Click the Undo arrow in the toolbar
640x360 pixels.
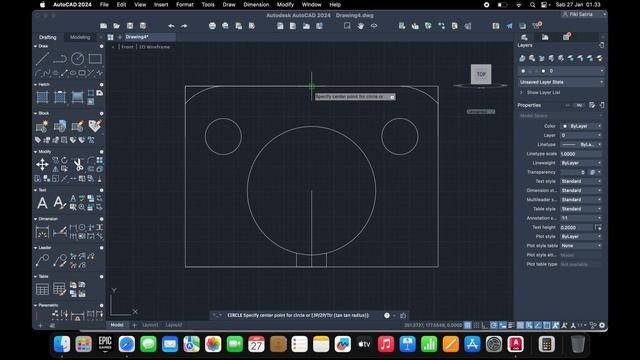(x=171, y=26)
